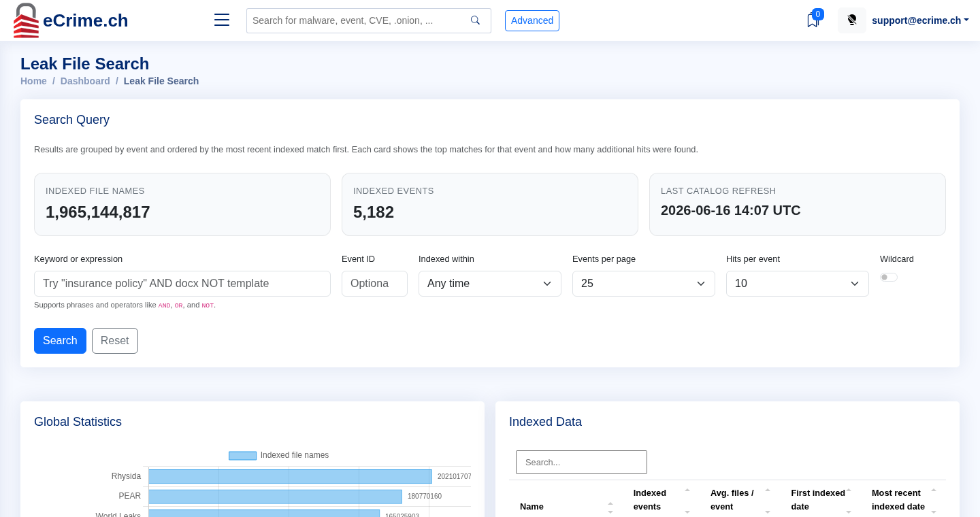Screen dimensions: 980x517
Task: Click the eCrime.ch padlock logo
Action: 26,20
